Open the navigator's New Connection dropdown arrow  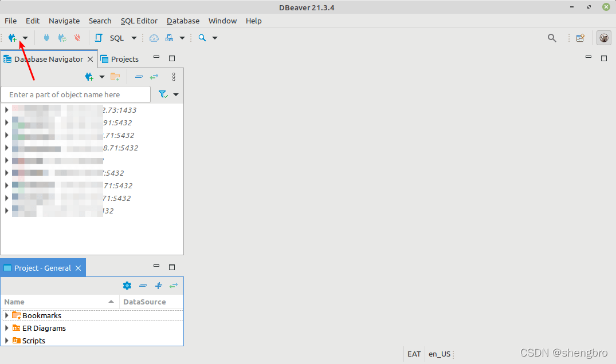(102, 77)
